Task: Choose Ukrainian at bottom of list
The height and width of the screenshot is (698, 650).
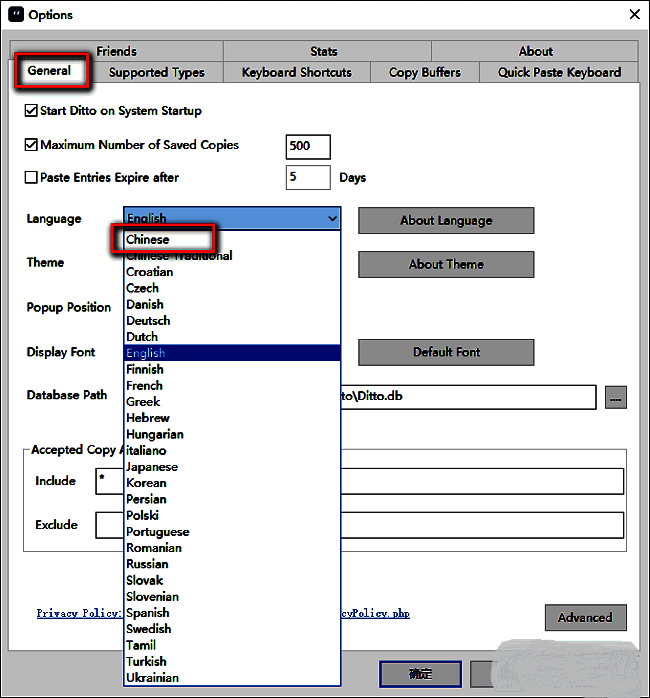Action: click(x=151, y=677)
